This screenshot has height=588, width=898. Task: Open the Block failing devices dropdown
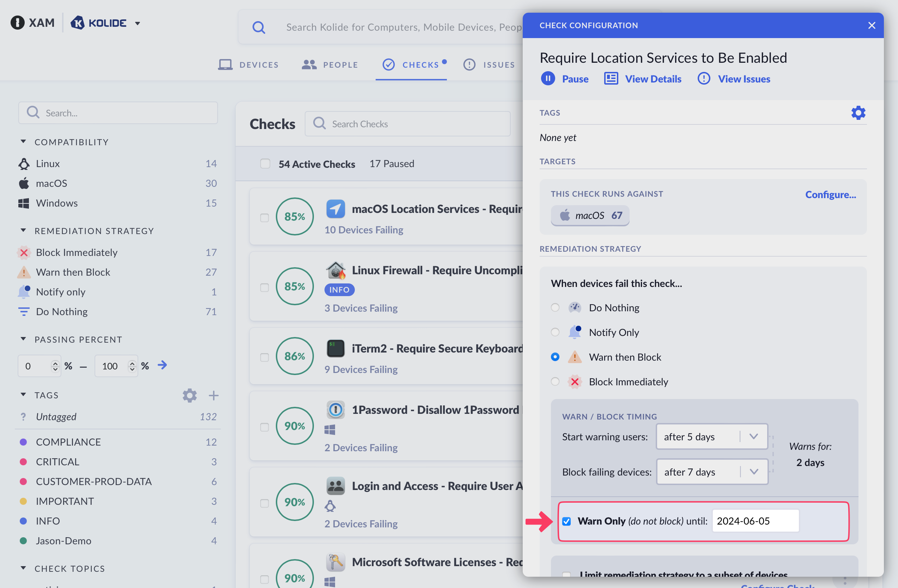(712, 471)
